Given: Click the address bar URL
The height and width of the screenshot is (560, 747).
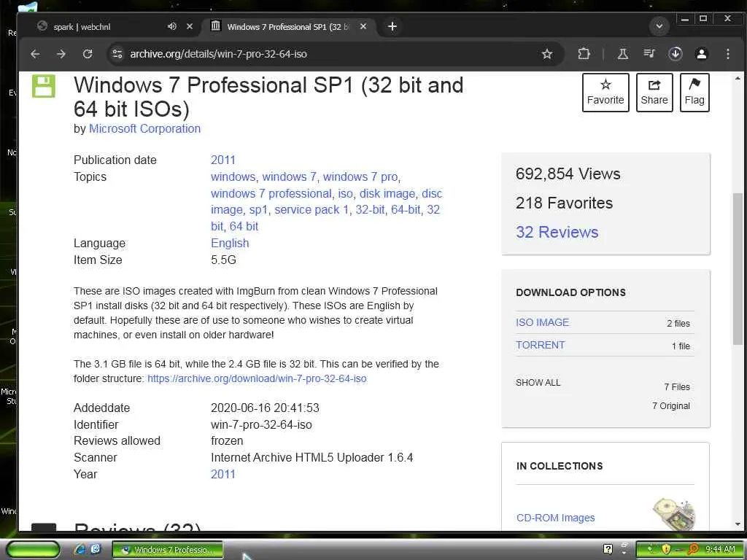Looking at the screenshot, I should point(218,54).
